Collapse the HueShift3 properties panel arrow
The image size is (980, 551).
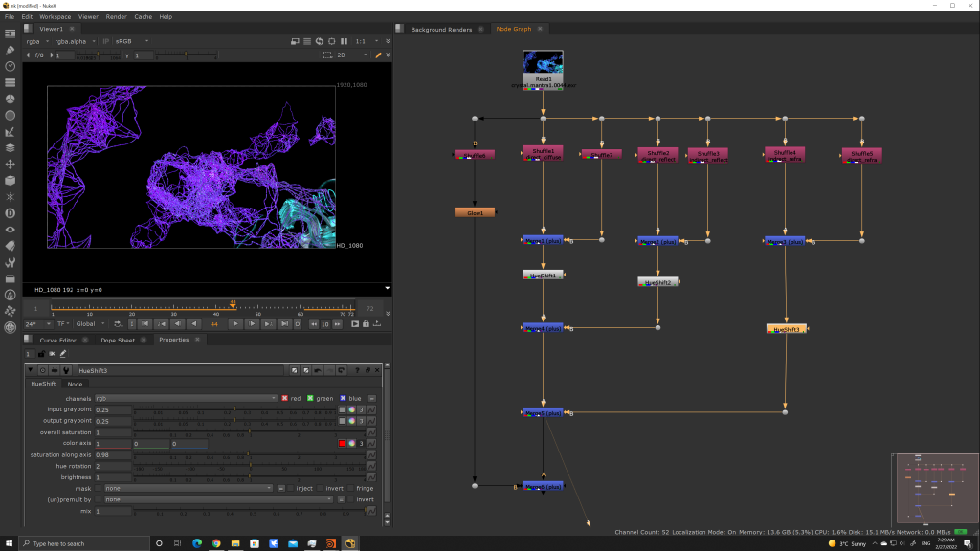tap(31, 370)
